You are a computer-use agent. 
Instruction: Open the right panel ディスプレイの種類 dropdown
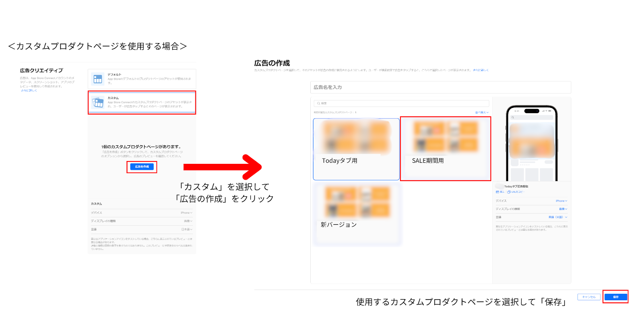[x=563, y=209]
